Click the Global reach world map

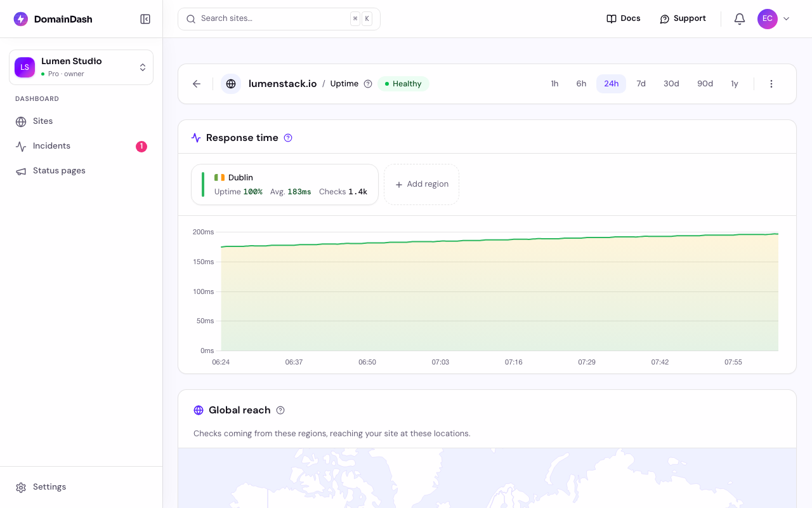click(487, 478)
